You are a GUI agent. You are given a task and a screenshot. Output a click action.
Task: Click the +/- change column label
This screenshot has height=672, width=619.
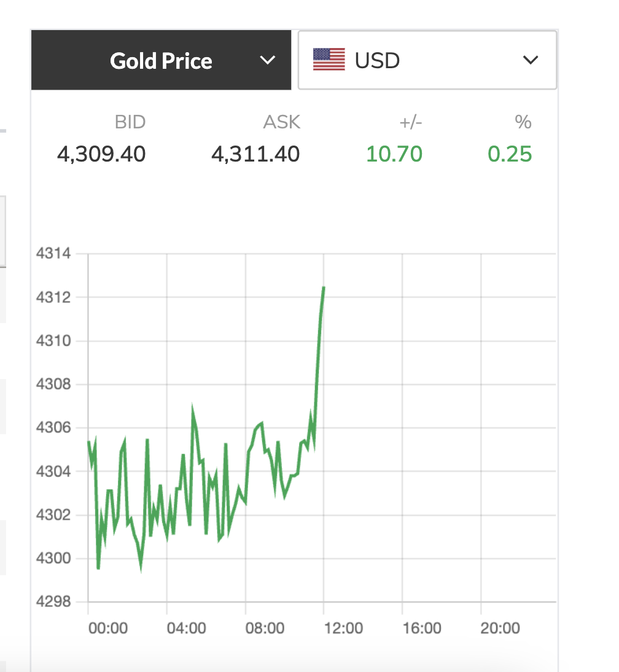(x=411, y=122)
